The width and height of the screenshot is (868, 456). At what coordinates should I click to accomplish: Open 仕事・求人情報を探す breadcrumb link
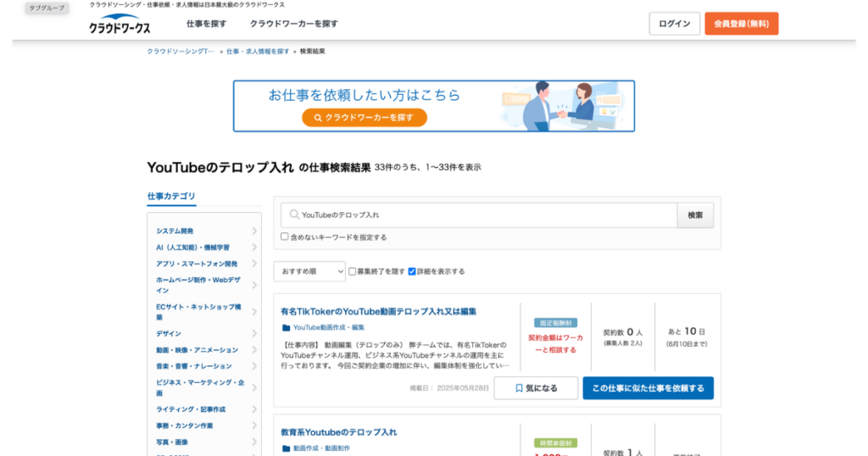(x=258, y=52)
